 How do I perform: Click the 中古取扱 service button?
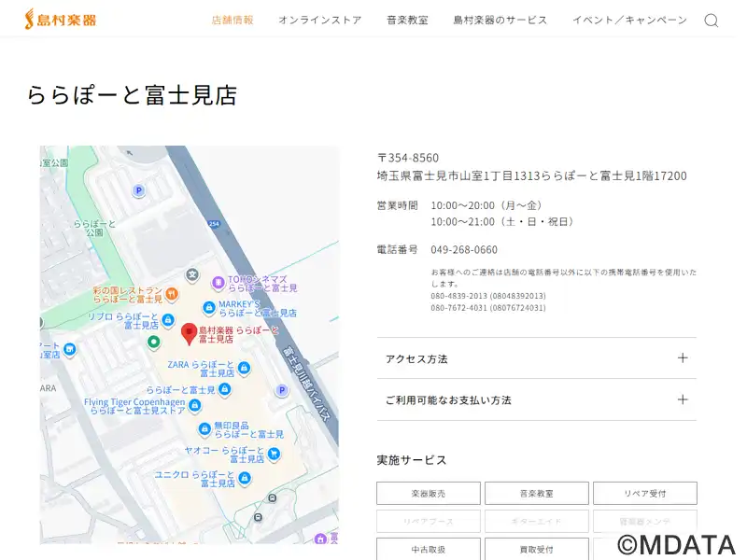429,549
